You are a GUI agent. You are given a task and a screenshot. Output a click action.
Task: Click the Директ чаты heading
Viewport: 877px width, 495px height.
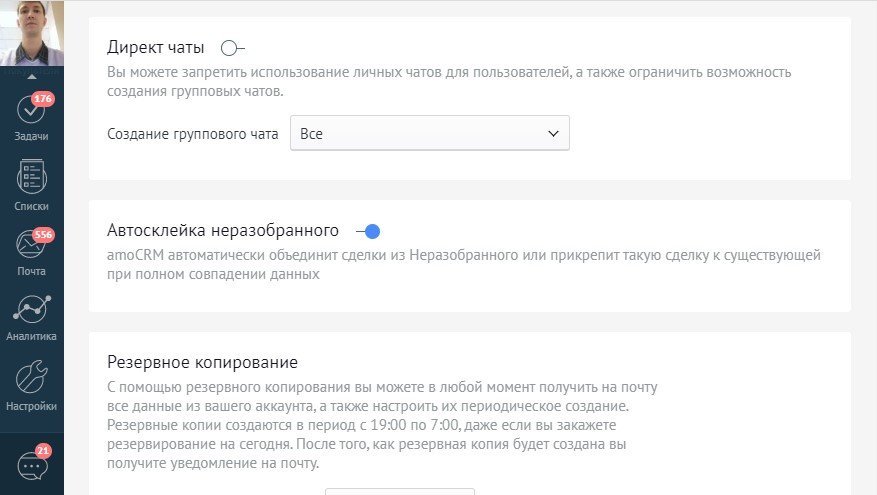[155, 48]
